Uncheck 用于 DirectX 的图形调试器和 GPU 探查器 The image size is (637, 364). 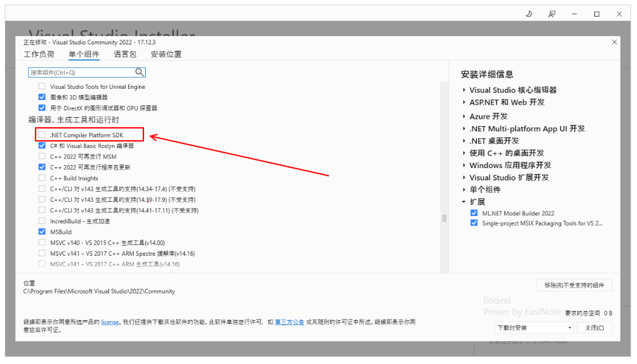tap(42, 108)
